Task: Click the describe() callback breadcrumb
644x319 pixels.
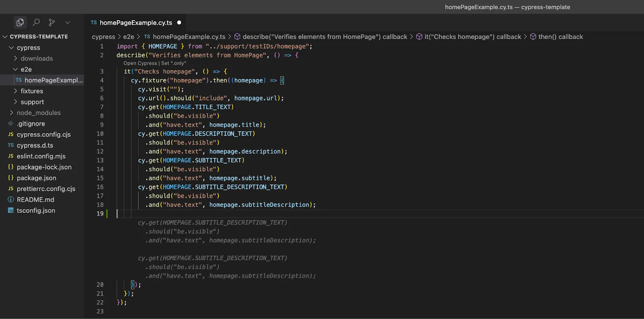Action: pos(325,37)
